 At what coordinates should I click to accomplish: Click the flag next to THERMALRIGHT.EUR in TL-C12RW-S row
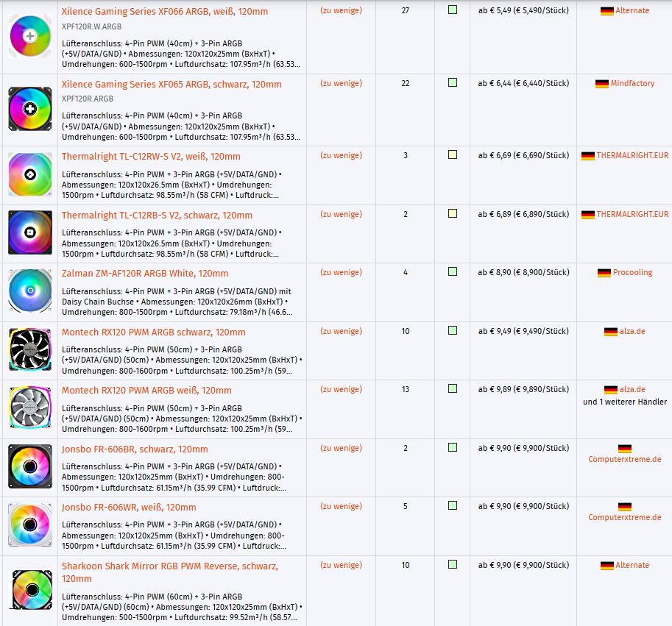[587, 156]
